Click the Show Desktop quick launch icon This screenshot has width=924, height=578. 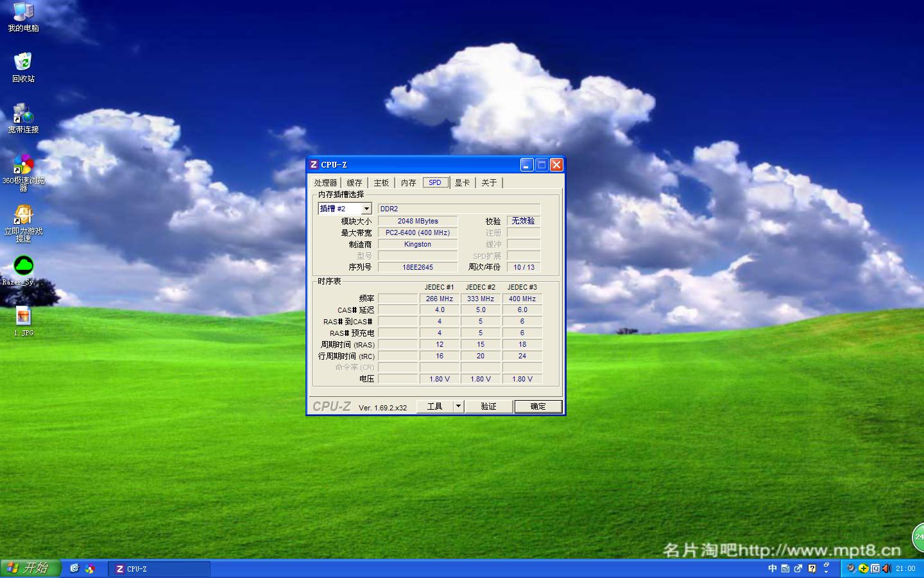click(74, 568)
